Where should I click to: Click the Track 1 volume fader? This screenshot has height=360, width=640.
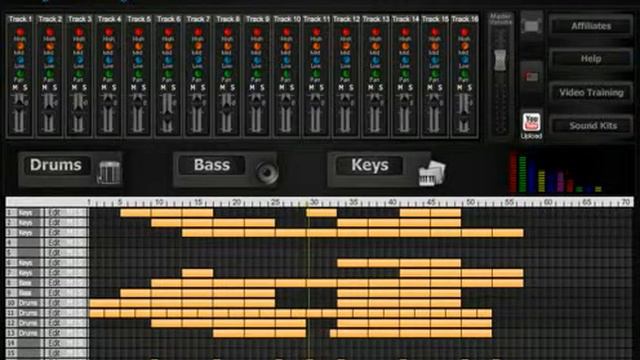tap(19, 103)
